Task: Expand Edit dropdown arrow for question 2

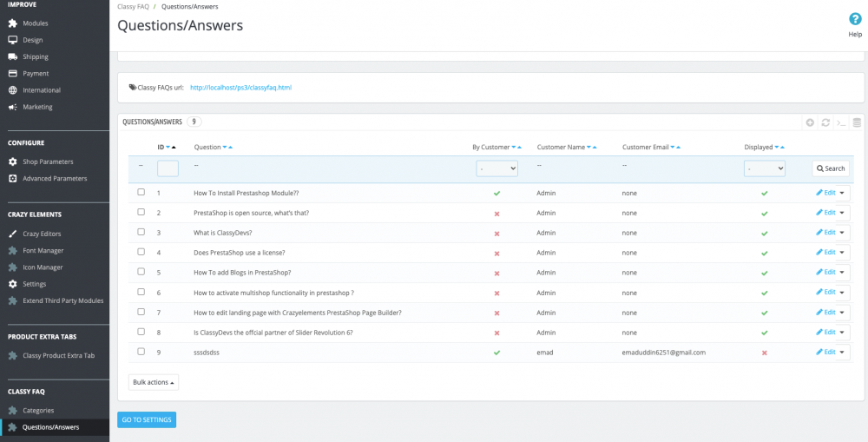Action: [x=843, y=213]
